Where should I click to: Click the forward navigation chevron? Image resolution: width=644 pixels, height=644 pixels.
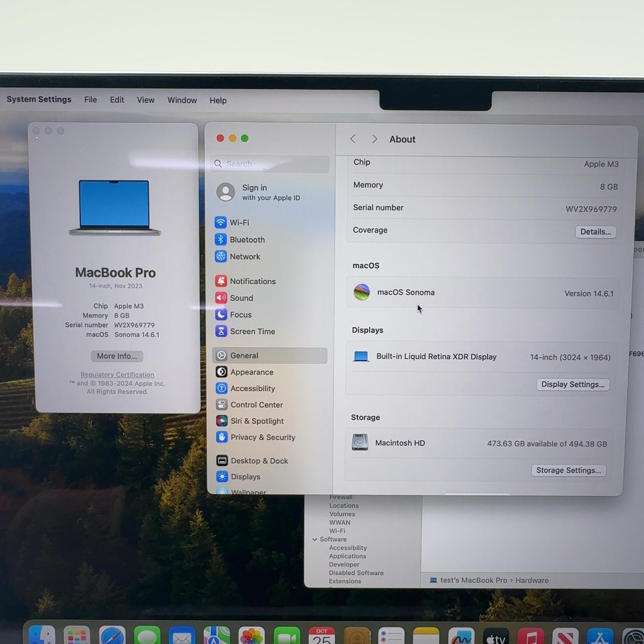coord(374,139)
